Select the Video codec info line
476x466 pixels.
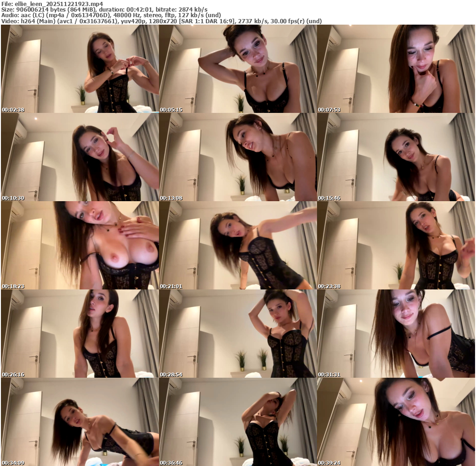tap(161, 21)
